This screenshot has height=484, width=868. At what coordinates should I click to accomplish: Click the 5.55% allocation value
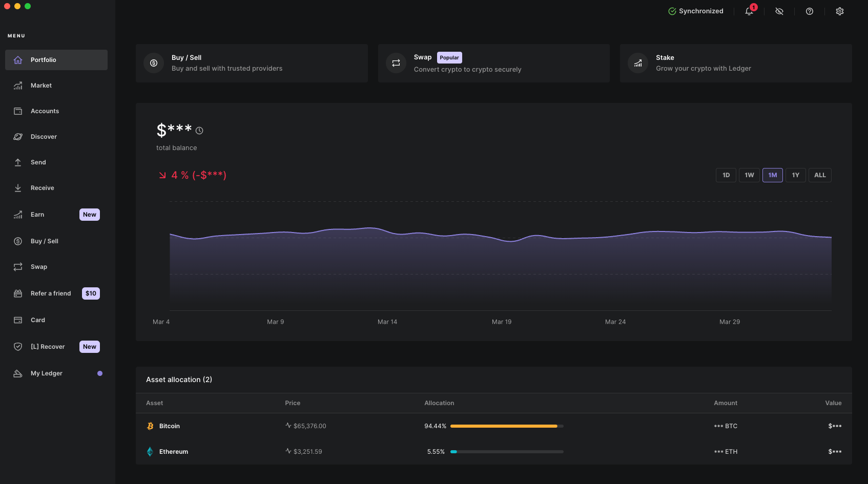pos(436,452)
